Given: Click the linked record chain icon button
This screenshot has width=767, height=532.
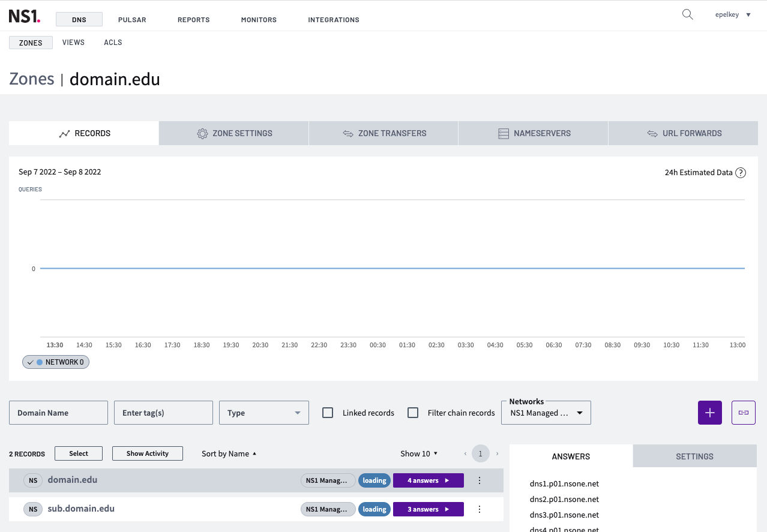Looking at the screenshot, I should (x=744, y=413).
